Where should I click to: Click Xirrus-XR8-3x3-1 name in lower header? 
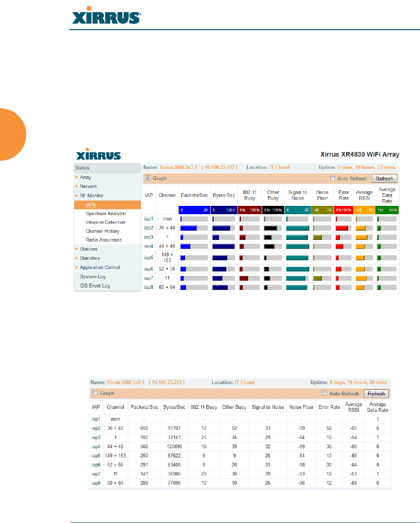(126, 382)
